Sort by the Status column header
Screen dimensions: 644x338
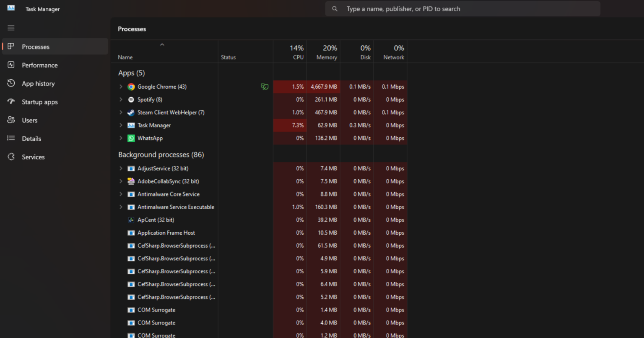coord(245,52)
